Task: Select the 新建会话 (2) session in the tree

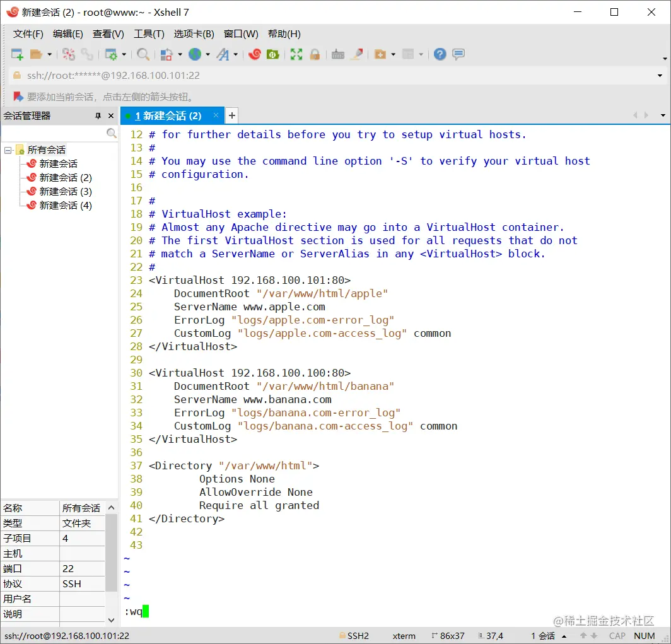Action: click(66, 178)
